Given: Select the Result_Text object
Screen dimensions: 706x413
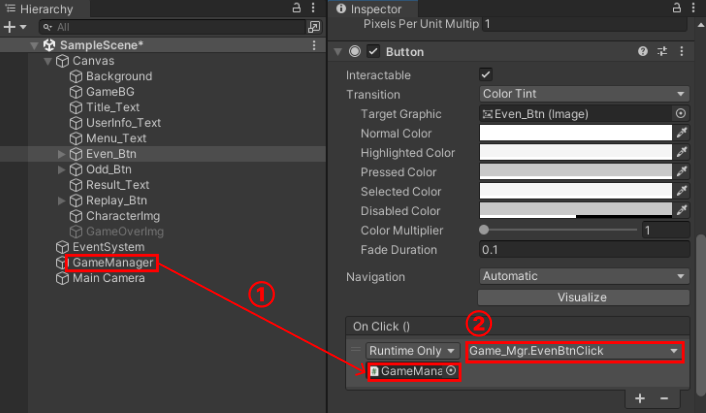Looking at the screenshot, I should coord(118,185).
